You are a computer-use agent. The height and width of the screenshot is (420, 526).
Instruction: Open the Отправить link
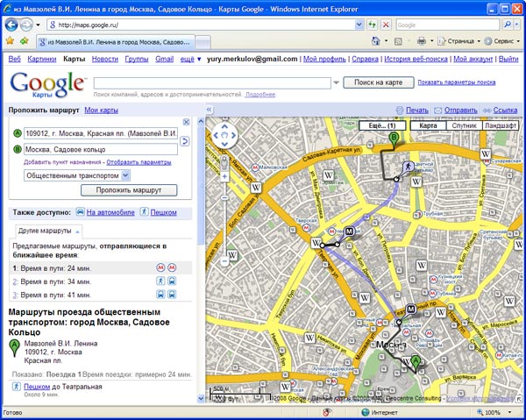tap(460, 110)
